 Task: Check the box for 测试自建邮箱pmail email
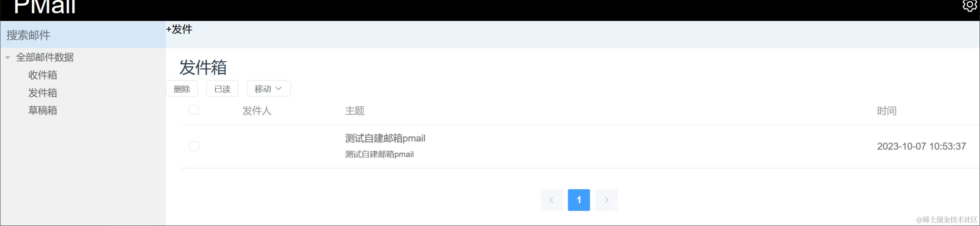[x=194, y=146]
